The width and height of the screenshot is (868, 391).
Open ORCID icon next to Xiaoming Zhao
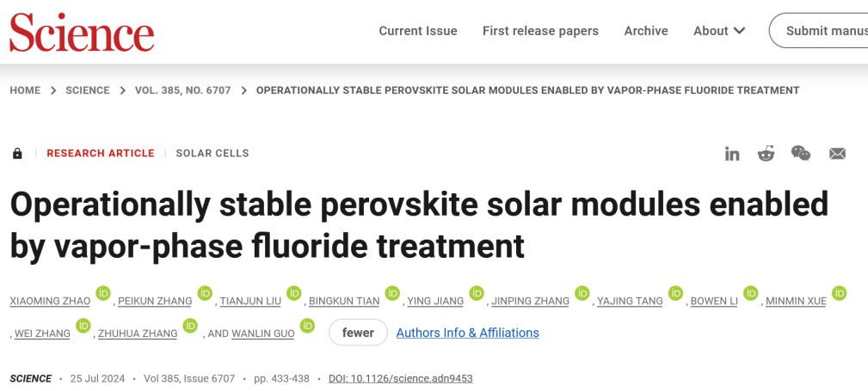[x=103, y=293]
